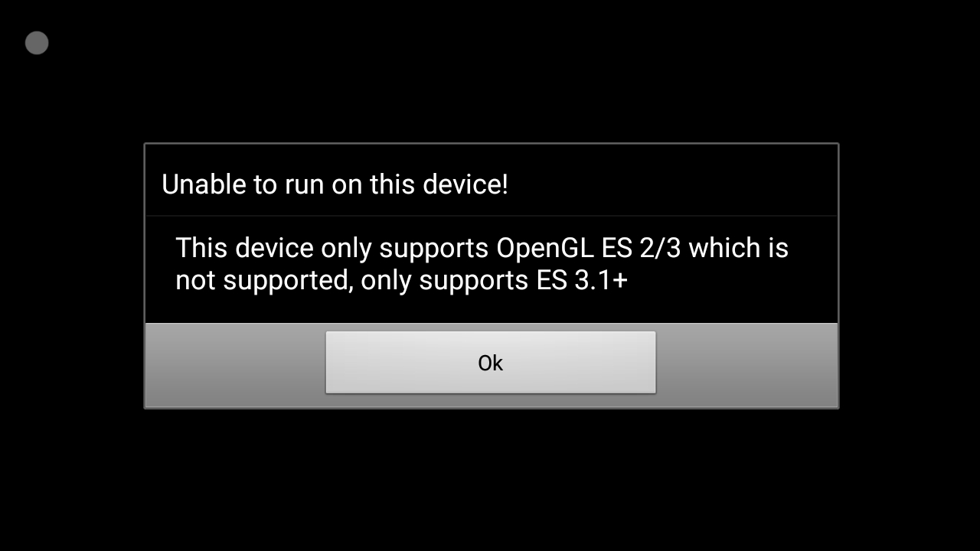Click the Ok button

point(490,363)
